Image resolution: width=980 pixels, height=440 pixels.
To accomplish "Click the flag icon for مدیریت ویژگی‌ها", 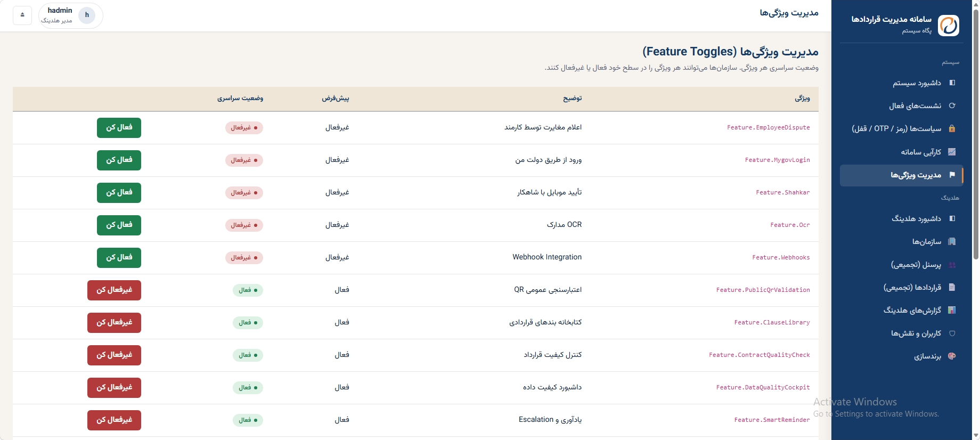I will tap(952, 175).
